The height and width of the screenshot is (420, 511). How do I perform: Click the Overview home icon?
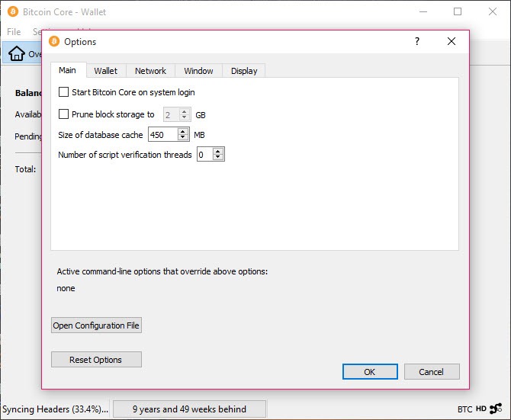coord(16,53)
